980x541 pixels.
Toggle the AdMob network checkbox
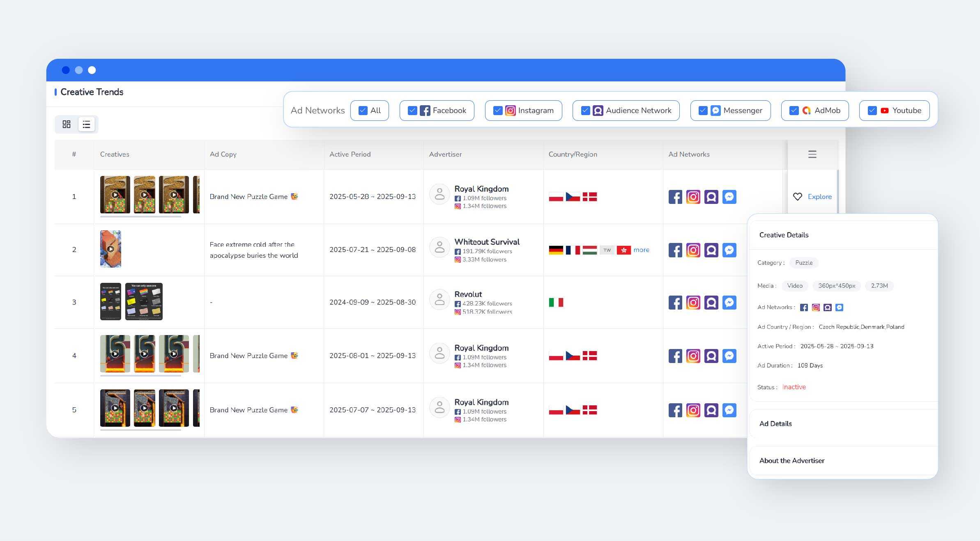(x=794, y=111)
